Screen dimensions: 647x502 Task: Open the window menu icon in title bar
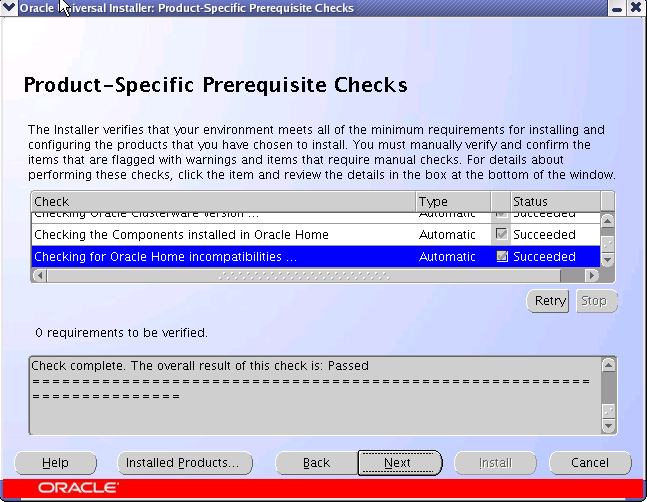point(9,7)
